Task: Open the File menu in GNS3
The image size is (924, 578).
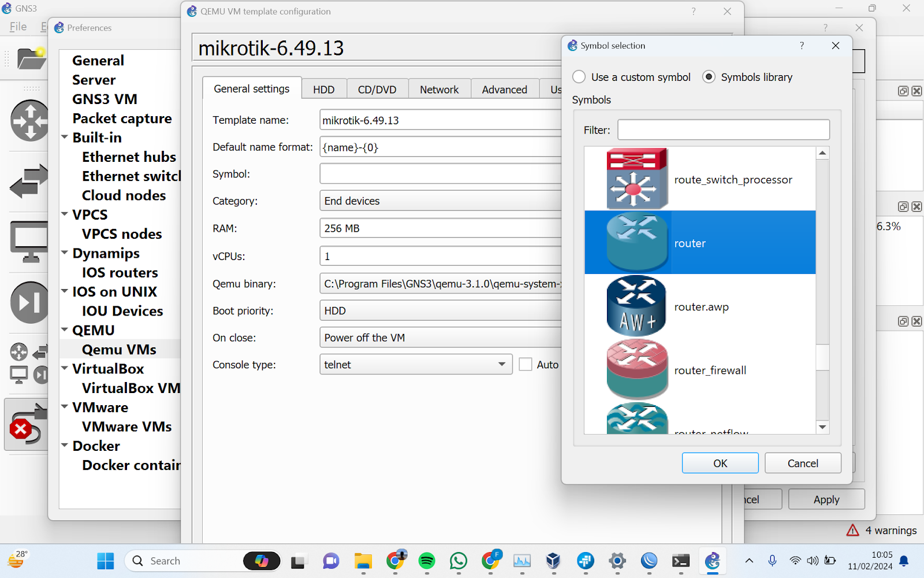Action: pos(18,27)
